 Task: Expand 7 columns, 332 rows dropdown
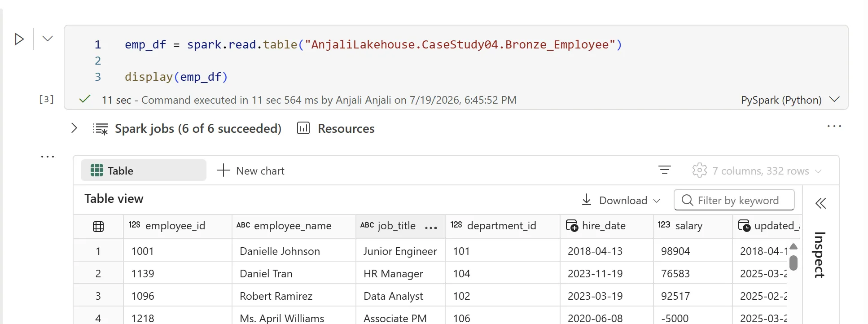click(767, 171)
